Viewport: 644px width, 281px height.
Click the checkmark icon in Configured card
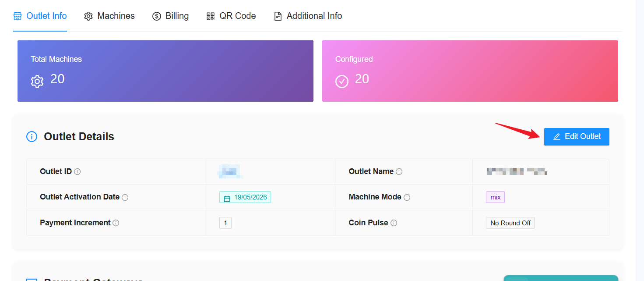pos(342,82)
